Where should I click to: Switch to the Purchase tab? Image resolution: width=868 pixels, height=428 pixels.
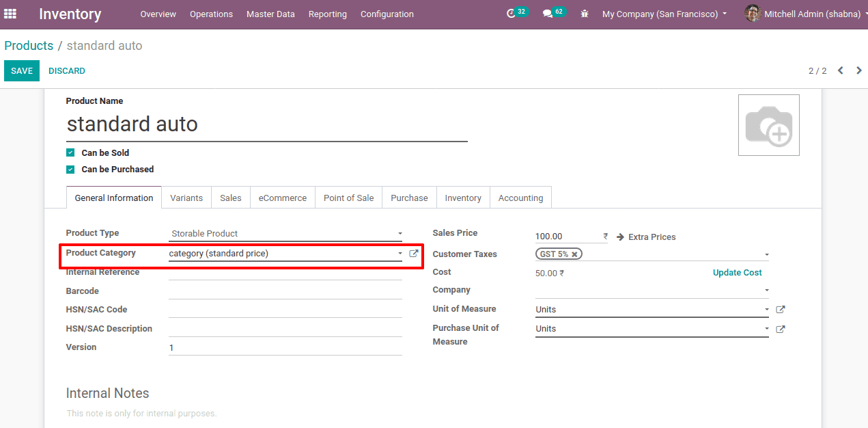click(409, 198)
